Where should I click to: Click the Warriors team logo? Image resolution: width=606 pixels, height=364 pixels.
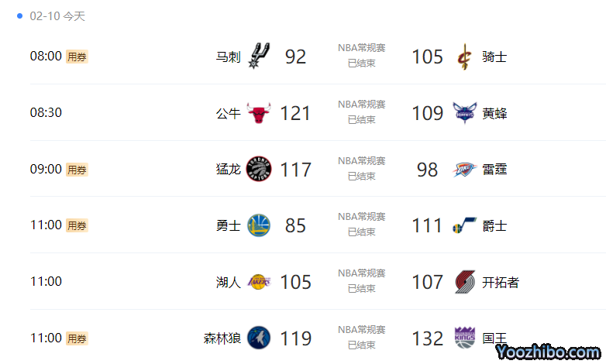coord(259,225)
